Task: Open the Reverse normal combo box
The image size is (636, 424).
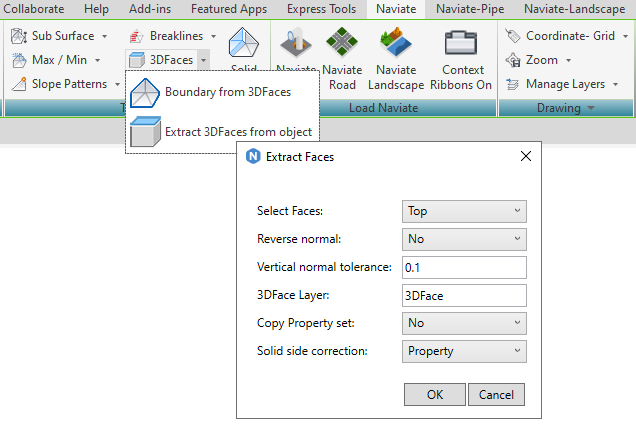Action: [x=464, y=239]
